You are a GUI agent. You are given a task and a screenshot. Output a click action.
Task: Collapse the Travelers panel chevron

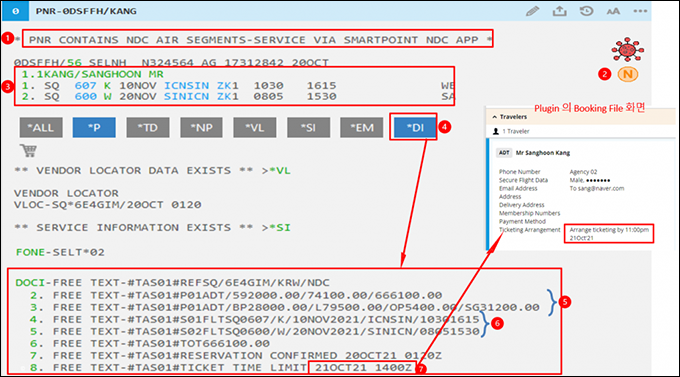(x=494, y=117)
